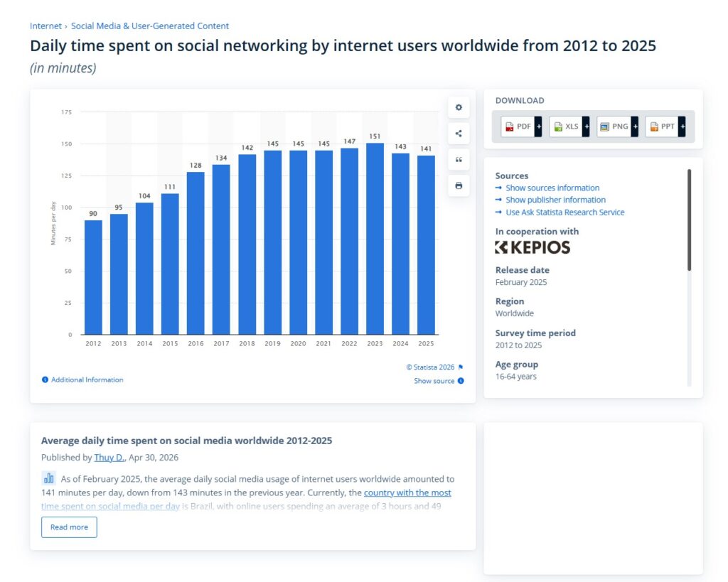The height and width of the screenshot is (582, 728).
Task: Click plus sign beside XLS download
Action: click(x=587, y=126)
